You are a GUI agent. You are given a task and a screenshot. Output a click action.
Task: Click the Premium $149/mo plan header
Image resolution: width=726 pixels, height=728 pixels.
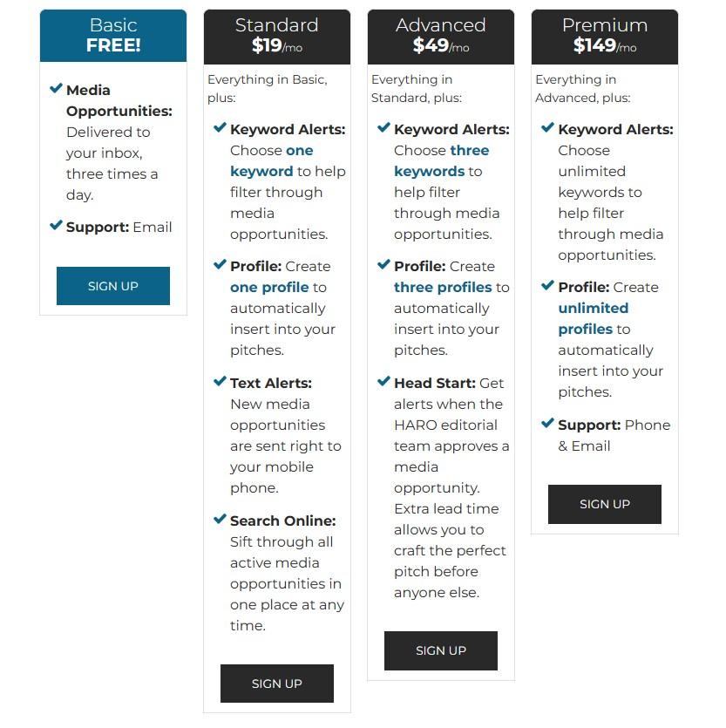[605, 36]
